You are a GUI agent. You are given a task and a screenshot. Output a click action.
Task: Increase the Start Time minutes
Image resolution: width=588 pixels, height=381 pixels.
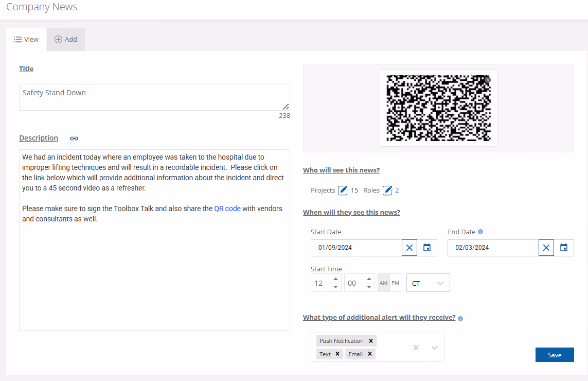369,279
